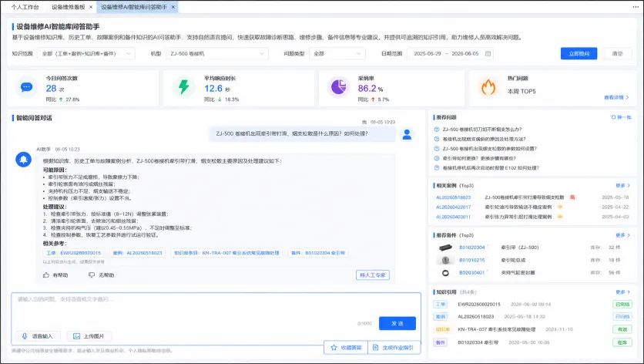
Task: Select question 卷接机出现烟支偏斜的原因及处理方法
Action: (485, 139)
